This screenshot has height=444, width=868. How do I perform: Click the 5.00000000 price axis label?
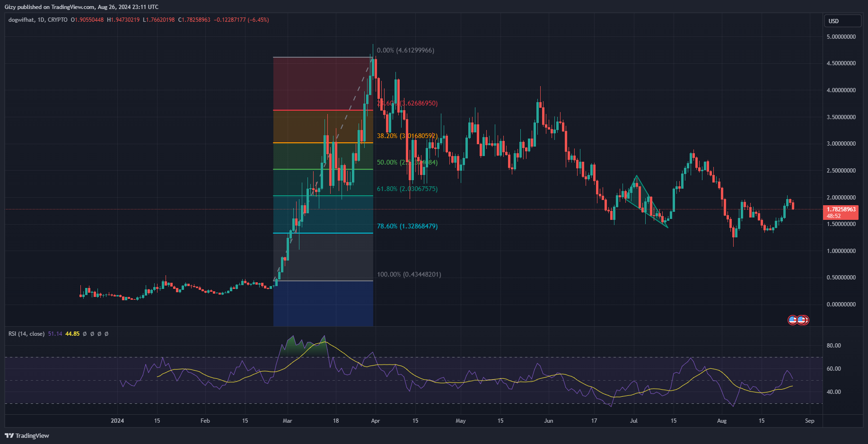pyautogui.click(x=841, y=37)
